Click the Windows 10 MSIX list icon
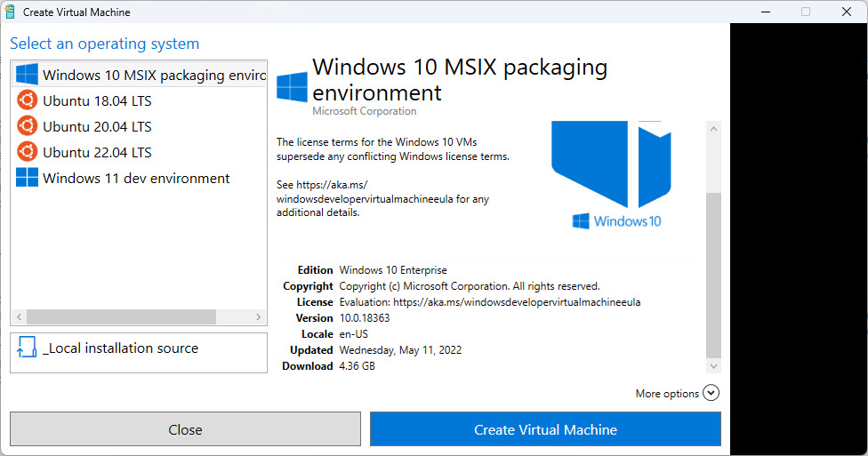This screenshot has width=868, height=456. [27, 75]
